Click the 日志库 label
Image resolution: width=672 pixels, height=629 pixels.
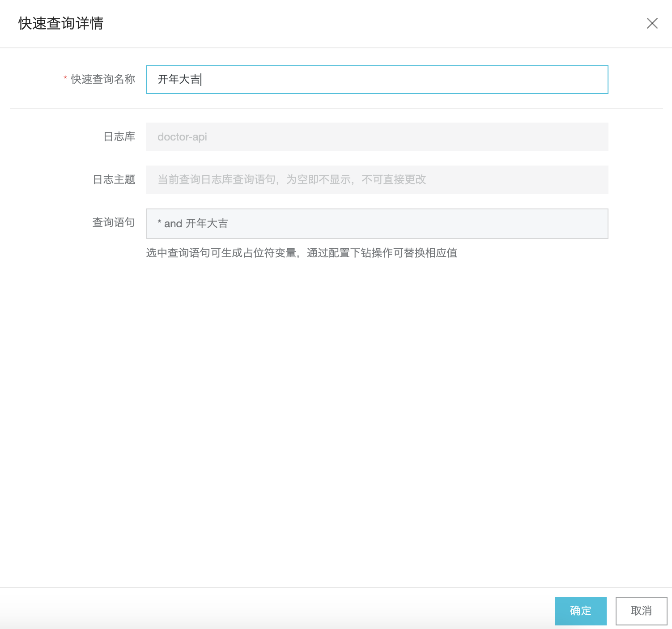[119, 136]
